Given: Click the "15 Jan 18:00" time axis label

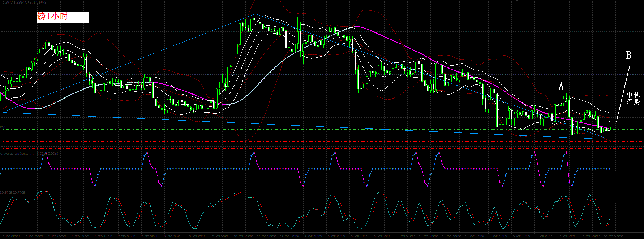Looking at the screenshot, I should click(451, 236).
